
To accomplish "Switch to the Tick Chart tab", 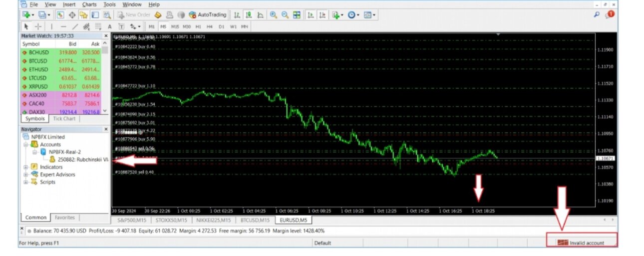I will pos(64,118).
